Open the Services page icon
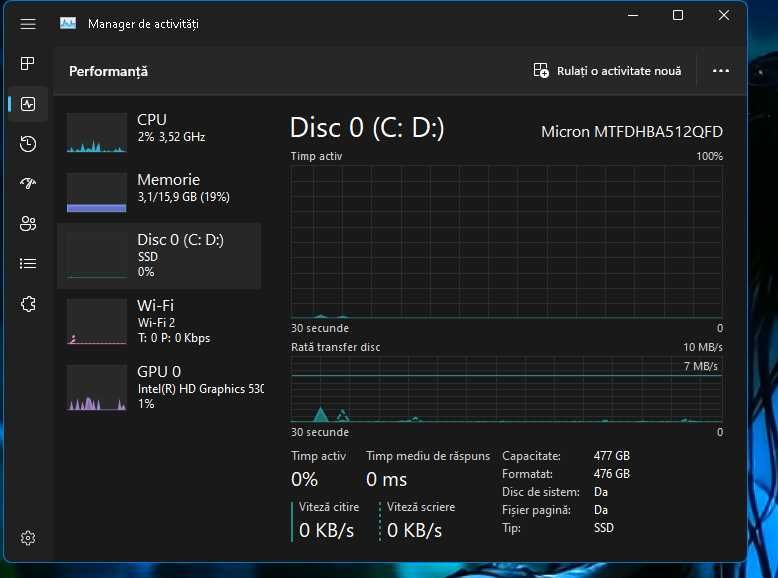Screen dimensions: 778x578 (28, 304)
